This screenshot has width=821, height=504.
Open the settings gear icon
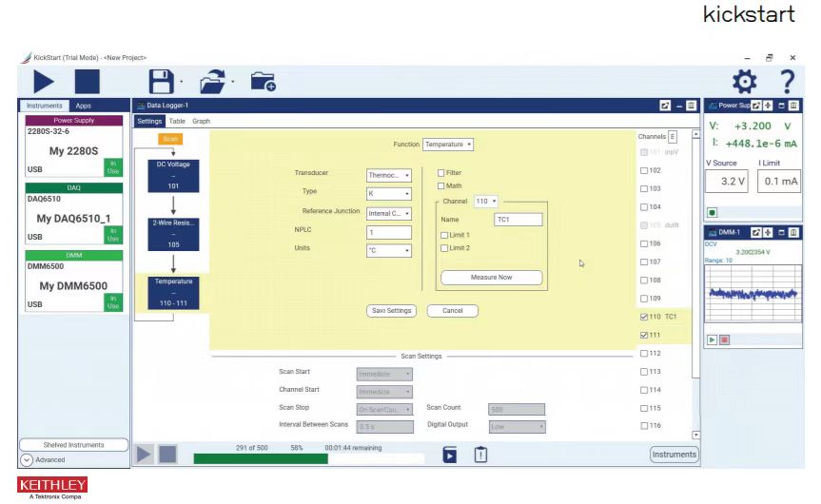pos(741,81)
